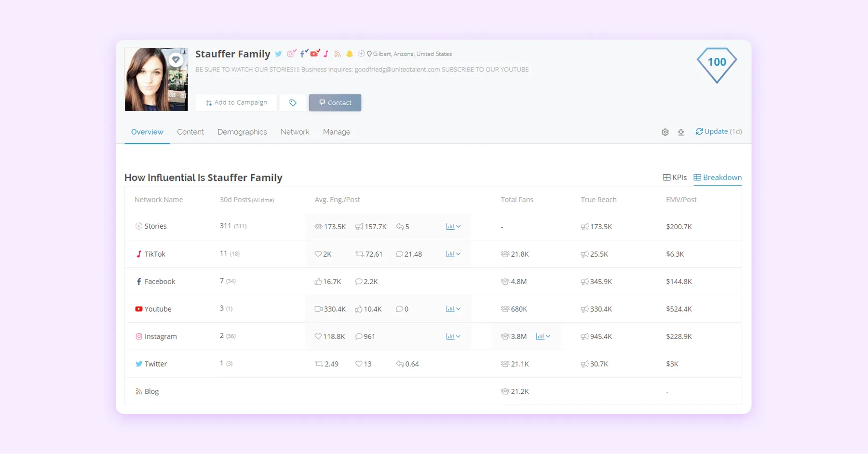Viewport: 868px width, 454px height.
Task: Expand the Instagram engagement chart dropdown
Action: (x=453, y=336)
